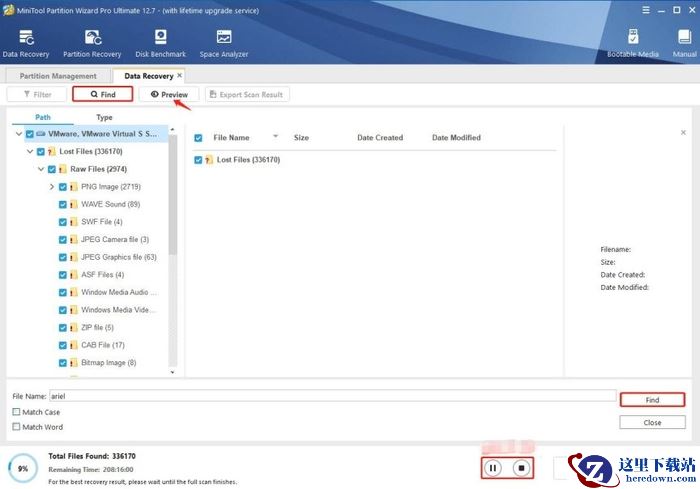Enable Match Word option
The width and height of the screenshot is (700, 489).
click(x=17, y=426)
